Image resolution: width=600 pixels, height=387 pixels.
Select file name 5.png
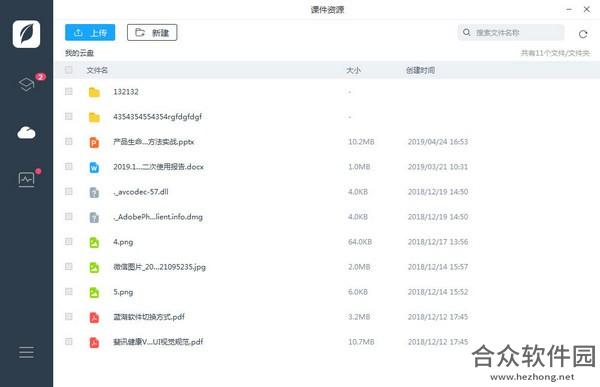(123, 292)
